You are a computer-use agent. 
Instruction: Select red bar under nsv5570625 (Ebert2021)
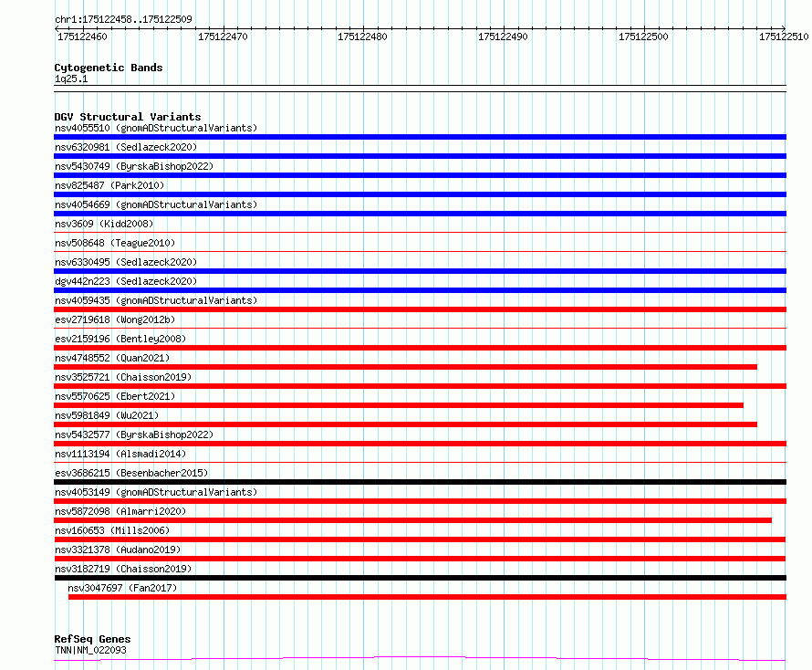[x=399, y=405]
